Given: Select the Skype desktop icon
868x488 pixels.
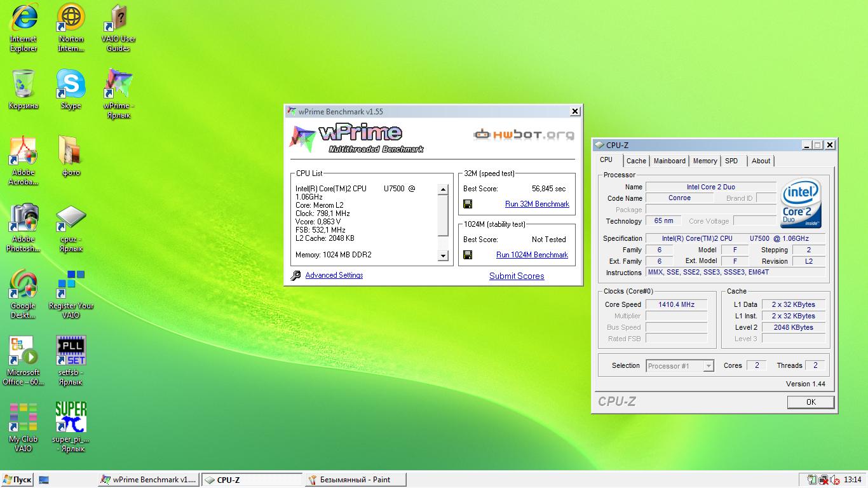Looking at the screenshot, I should [71, 90].
